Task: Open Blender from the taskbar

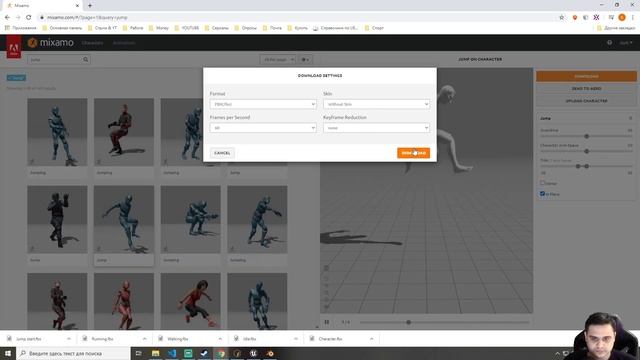Action: coord(270,353)
